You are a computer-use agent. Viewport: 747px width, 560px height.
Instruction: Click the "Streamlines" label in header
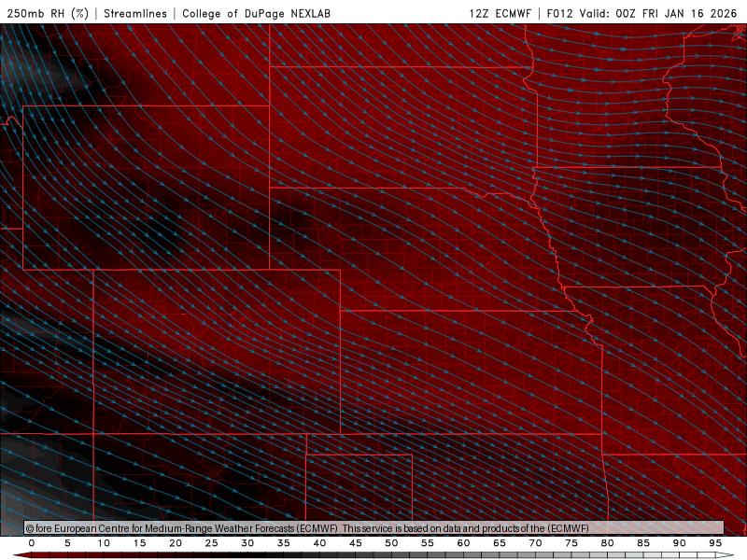135,13
